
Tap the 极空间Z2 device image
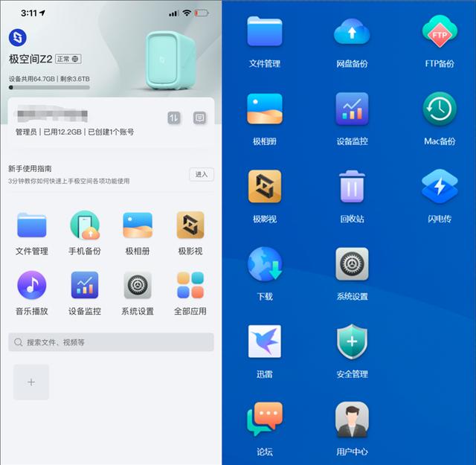coord(170,60)
